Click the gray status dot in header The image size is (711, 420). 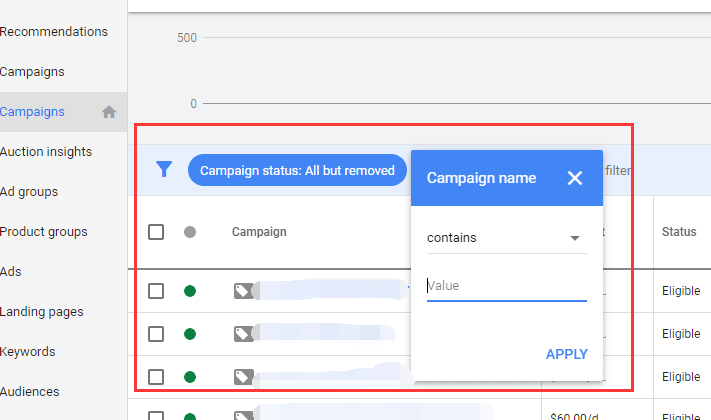pos(190,232)
